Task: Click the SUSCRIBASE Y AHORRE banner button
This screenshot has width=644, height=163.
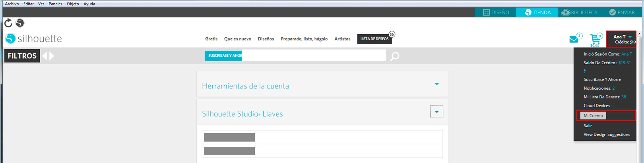Action: (224, 56)
